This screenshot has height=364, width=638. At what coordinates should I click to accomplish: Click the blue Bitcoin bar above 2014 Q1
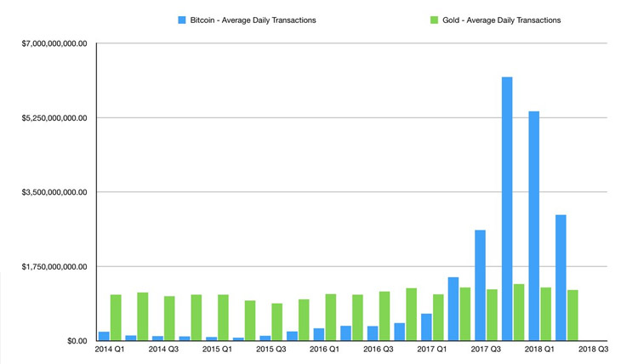click(104, 336)
